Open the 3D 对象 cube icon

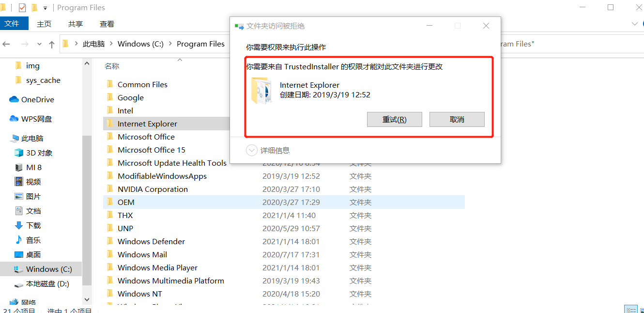click(x=19, y=153)
